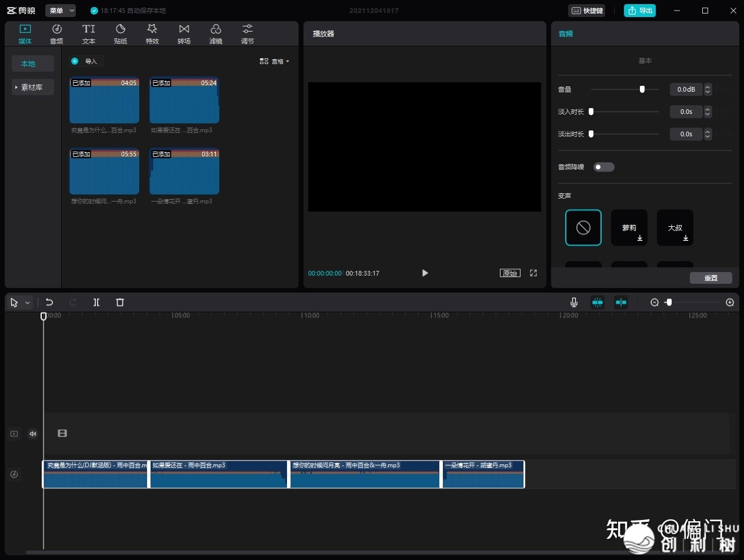
Task: Select the 一朵情花开 clip on timeline
Action: pyautogui.click(x=483, y=474)
